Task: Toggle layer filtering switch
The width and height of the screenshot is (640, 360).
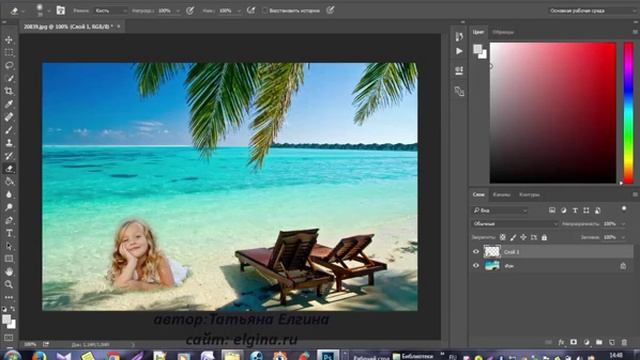Action: coord(624,209)
